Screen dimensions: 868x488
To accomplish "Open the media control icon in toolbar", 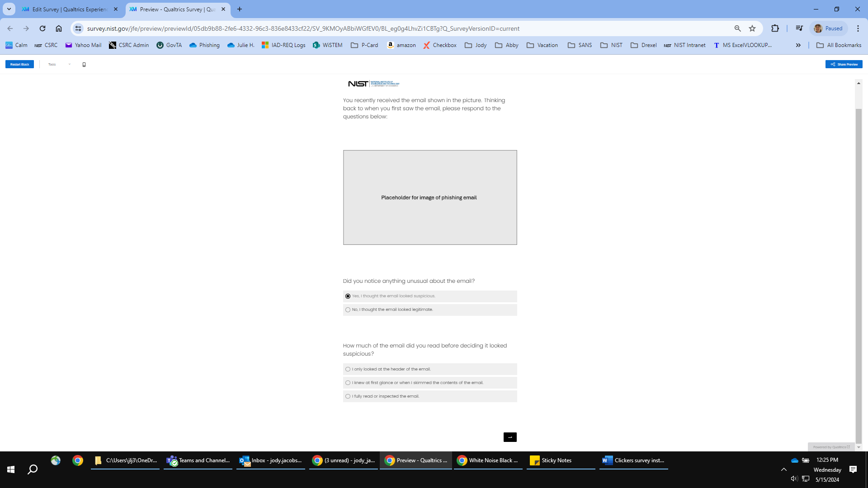I will click(x=799, y=28).
